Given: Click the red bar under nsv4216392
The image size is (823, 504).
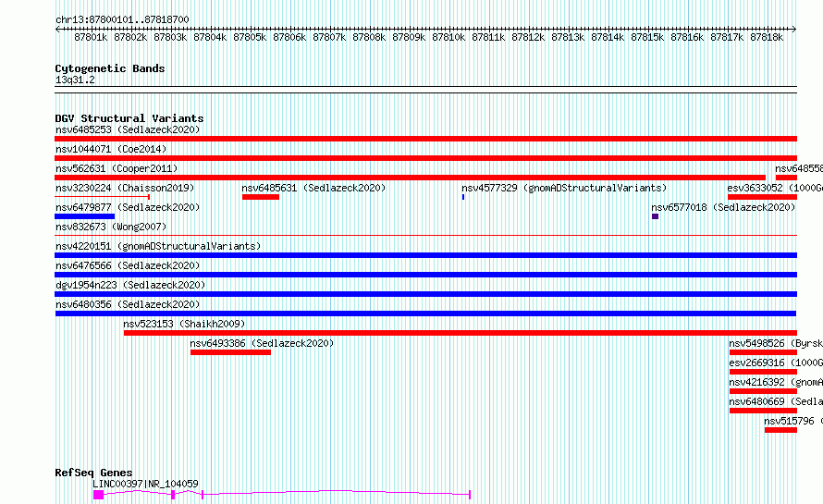Looking at the screenshot, I should (763, 391).
